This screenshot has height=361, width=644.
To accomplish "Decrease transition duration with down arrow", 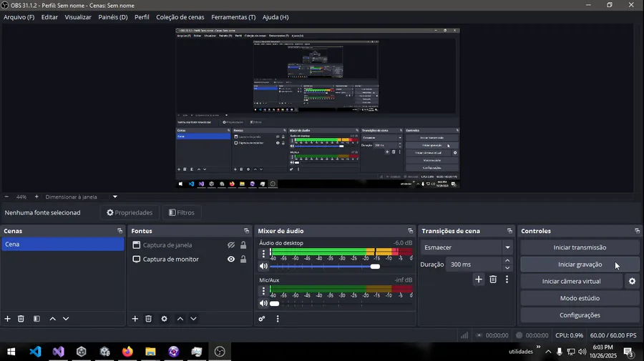I will (507, 268).
